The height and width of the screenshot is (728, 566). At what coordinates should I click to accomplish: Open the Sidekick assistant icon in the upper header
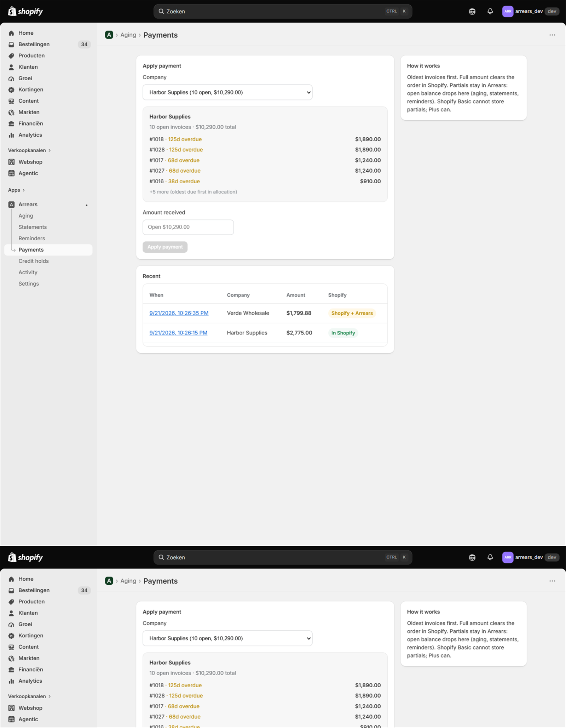pos(472,11)
